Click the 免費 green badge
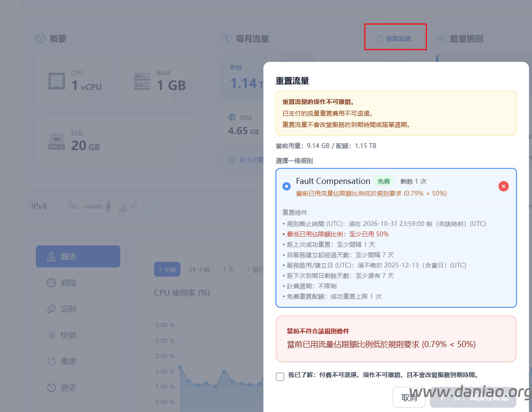 point(384,181)
